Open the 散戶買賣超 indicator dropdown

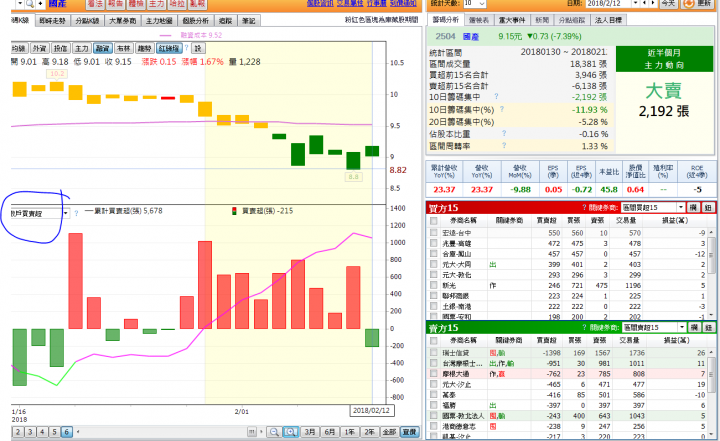pyautogui.click(x=66, y=213)
